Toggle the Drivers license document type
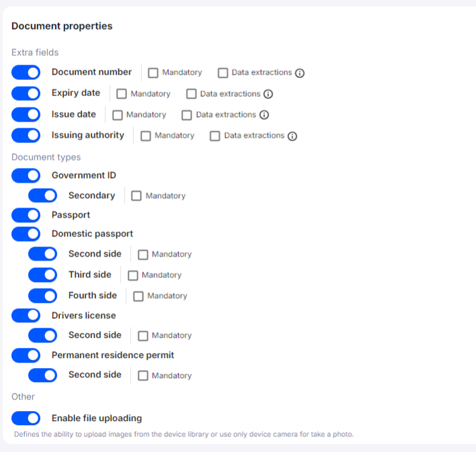476x452 pixels. coord(26,316)
